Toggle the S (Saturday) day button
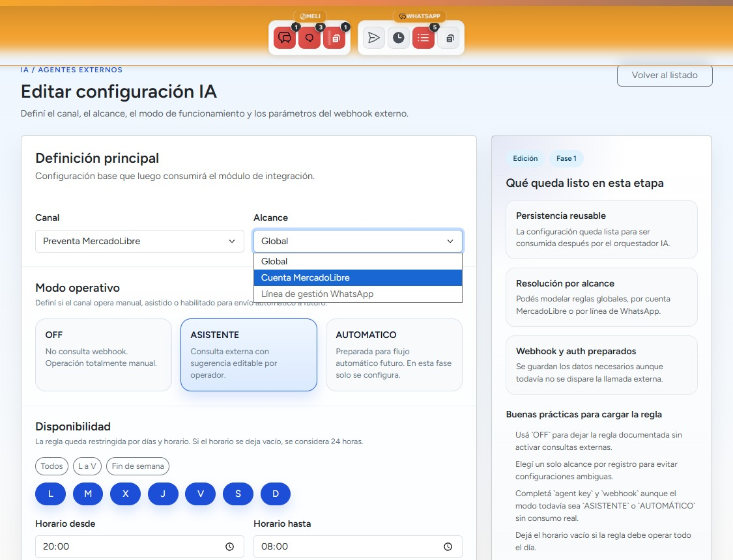The image size is (733, 560). click(238, 494)
